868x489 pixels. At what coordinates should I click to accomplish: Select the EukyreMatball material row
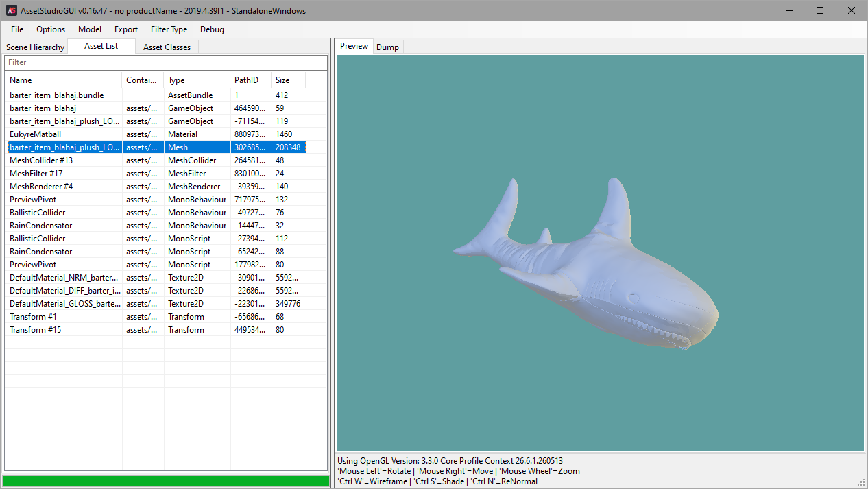pyautogui.click(x=156, y=134)
